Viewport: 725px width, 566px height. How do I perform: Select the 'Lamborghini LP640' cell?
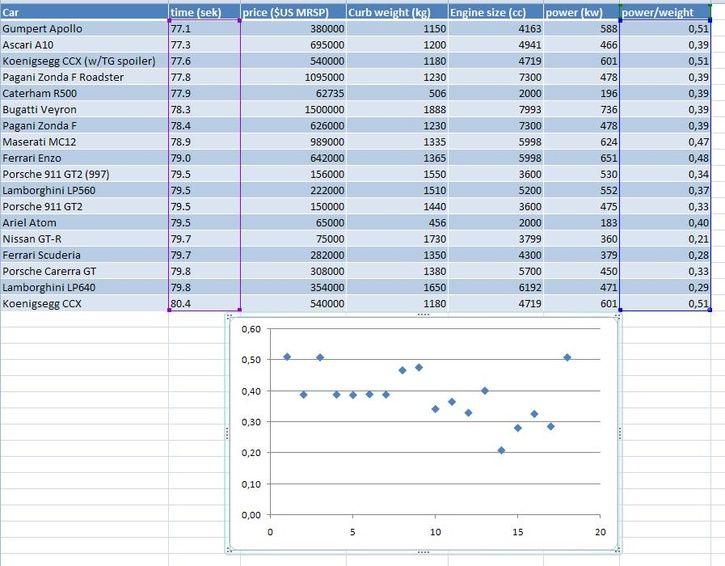click(84, 288)
